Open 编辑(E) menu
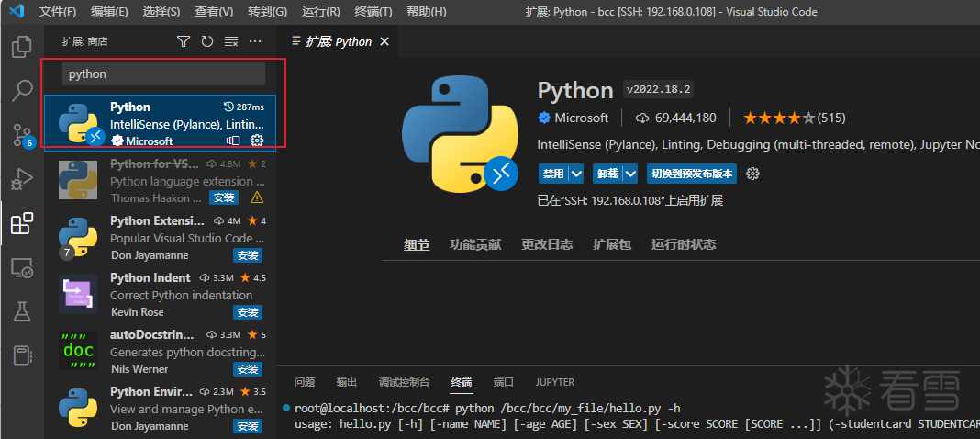This screenshot has width=980, height=439. coord(109,12)
